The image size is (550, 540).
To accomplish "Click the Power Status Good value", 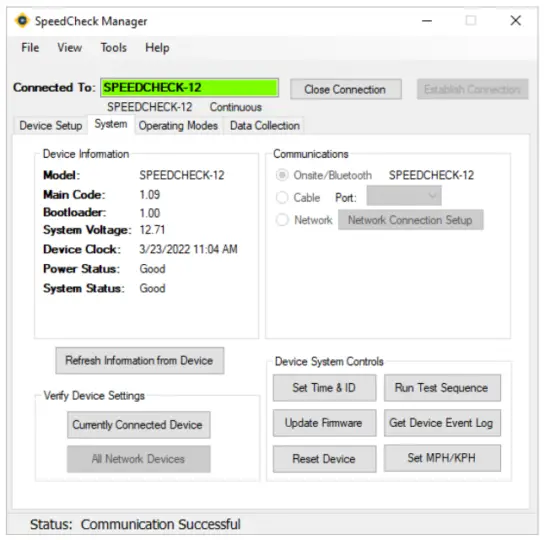I will tap(152, 269).
